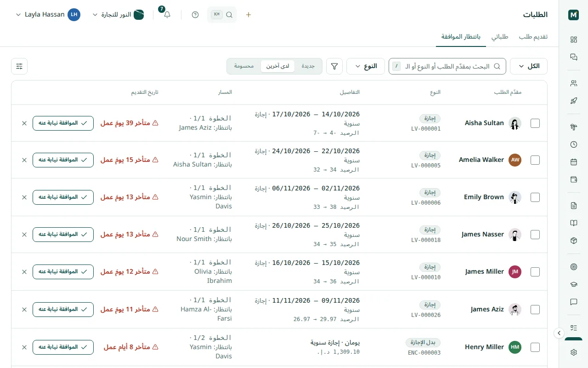Click the palm tree icon in sidebar

tap(573, 127)
